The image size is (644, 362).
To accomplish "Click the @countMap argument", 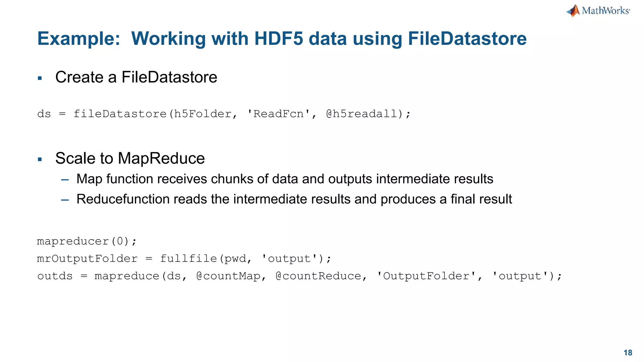I will click(x=228, y=276).
